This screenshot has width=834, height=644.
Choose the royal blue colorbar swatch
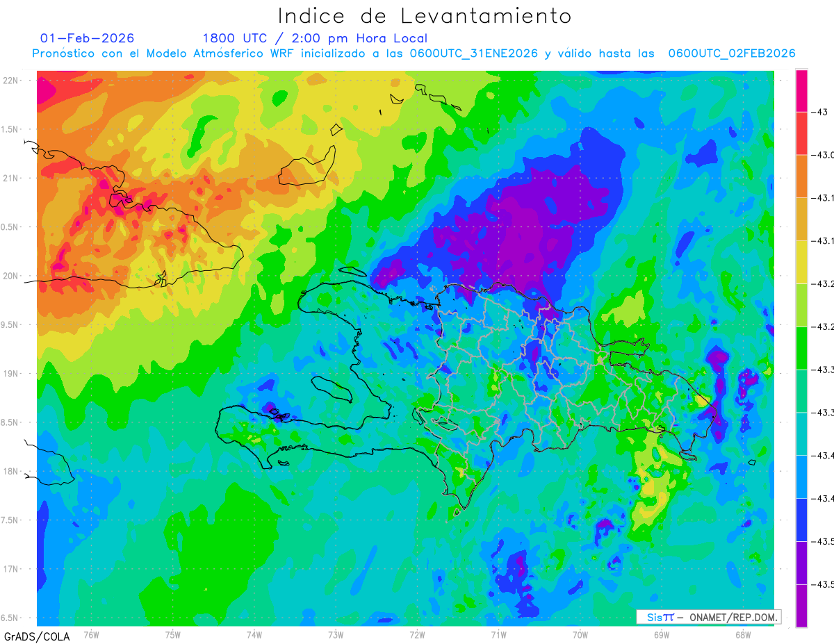(801, 520)
